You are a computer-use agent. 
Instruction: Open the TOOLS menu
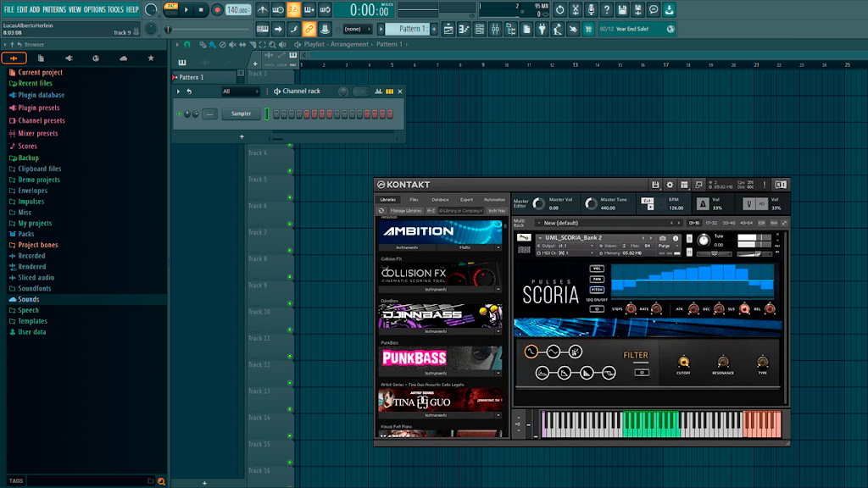(x=115, y=9)
